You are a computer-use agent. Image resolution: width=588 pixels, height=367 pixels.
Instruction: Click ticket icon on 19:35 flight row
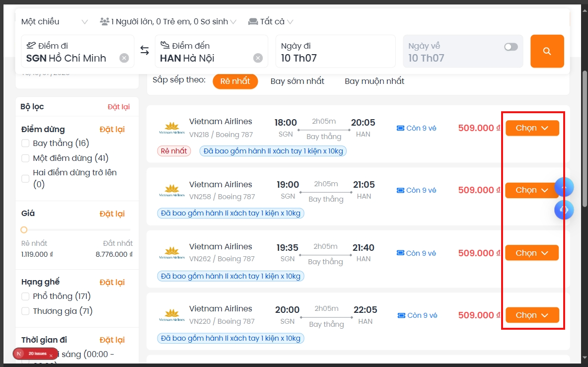[x=400, y=253]
